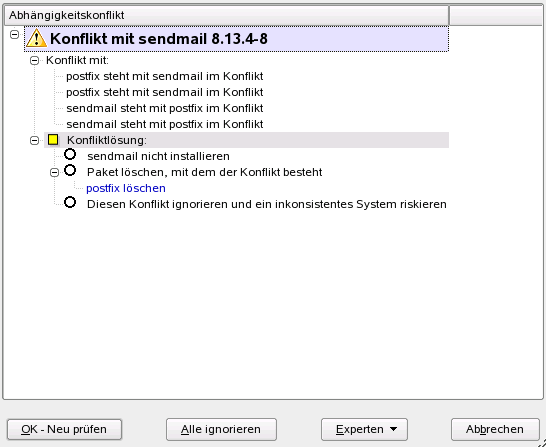548x447 pixels.
Task: Click the 'OK - Neu prüfen' button
Action: [64, 429]
